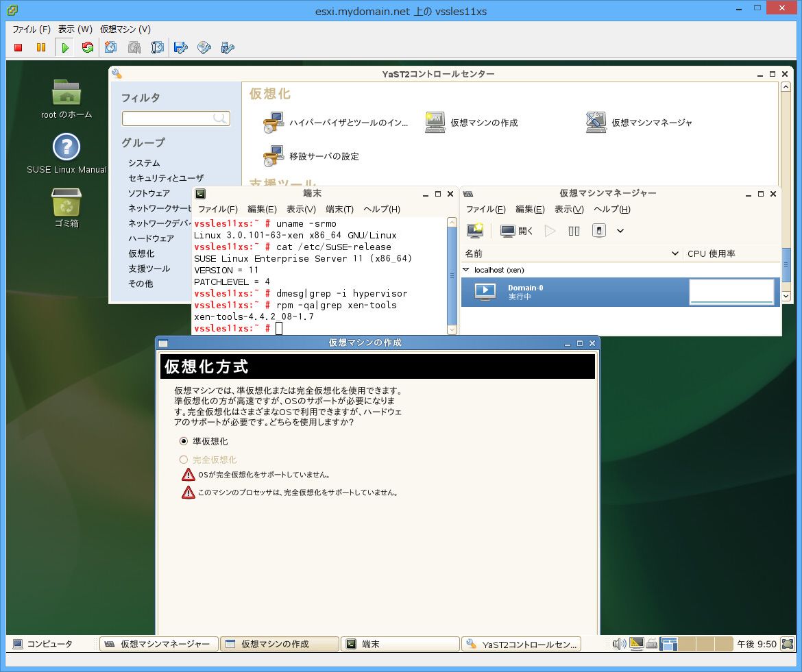The width and height of the screenshot is (802, 672).
Task: Open 移設サーバの設定 in YaST
Action: click(x=311, y=156)
